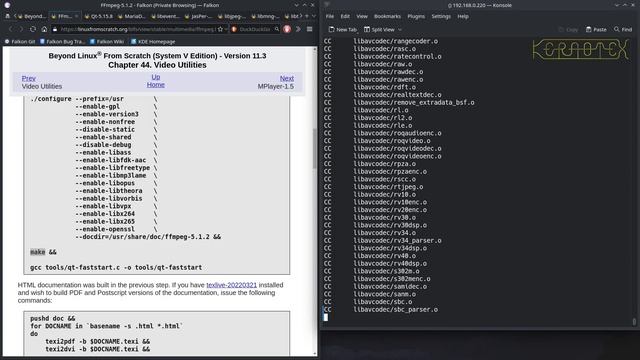Switch to the Beyond Linux tab
Image resolution: width=640 pixels, height=360 pixels.
(31, 16)
